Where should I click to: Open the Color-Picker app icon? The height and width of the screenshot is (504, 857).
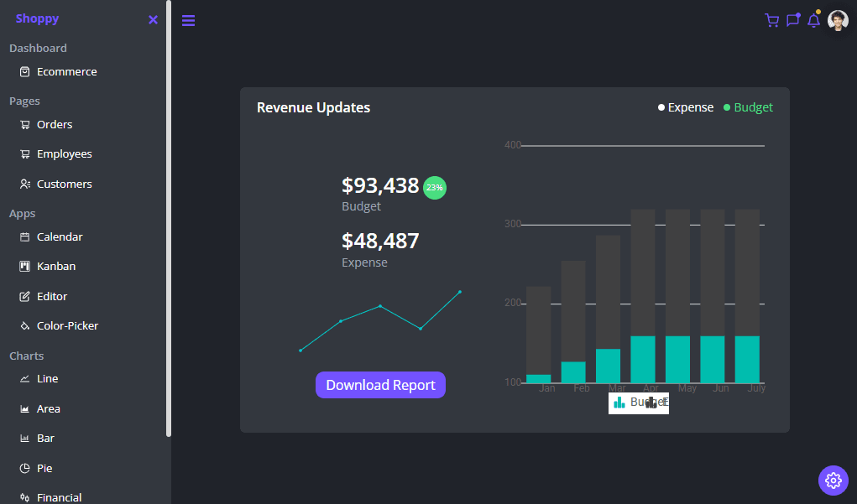coord(26,325)
